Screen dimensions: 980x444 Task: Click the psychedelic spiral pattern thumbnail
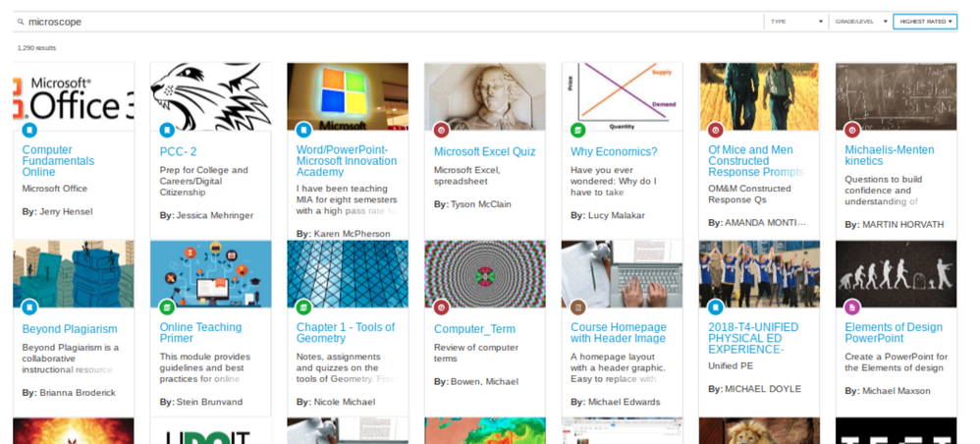pyautogui.click(x=484, y=274)
